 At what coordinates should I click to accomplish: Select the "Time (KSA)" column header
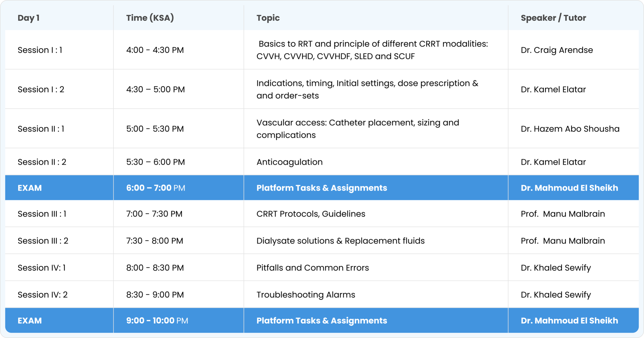pyautogui.click(x=150, y=18)
